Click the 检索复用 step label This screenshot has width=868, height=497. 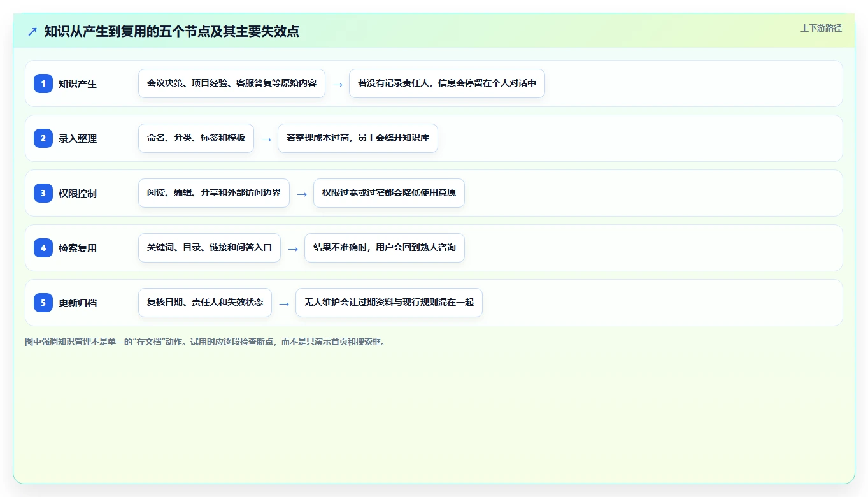click(x=78, y=248)
